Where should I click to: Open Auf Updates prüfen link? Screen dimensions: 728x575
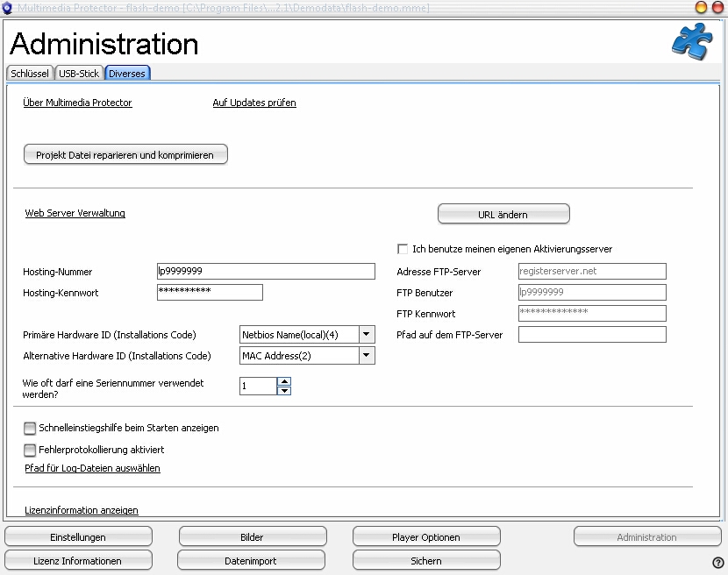254,103
